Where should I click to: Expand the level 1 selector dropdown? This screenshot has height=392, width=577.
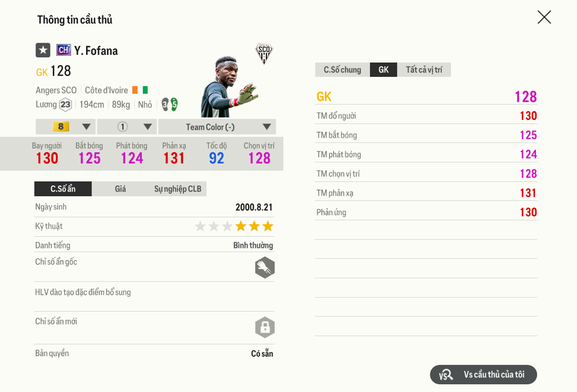127,127
